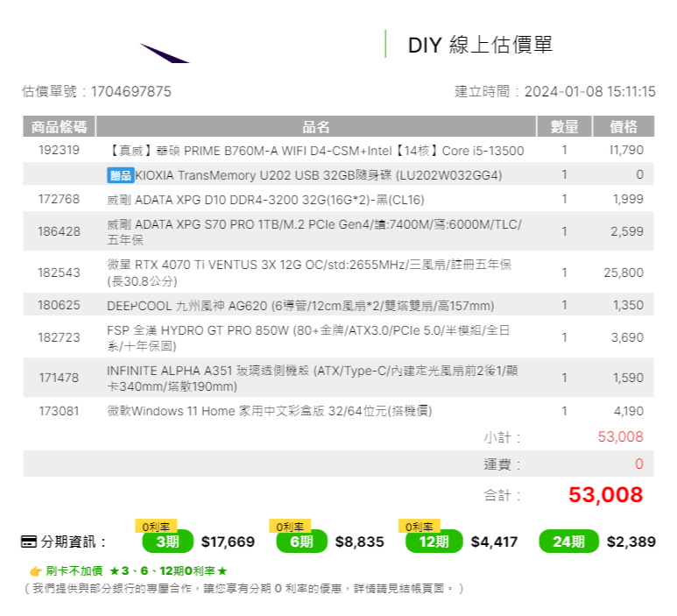The height and width of the screenshot is (616, 677).
Task: Select the 6期 installment badge
Action: point(301,542)
